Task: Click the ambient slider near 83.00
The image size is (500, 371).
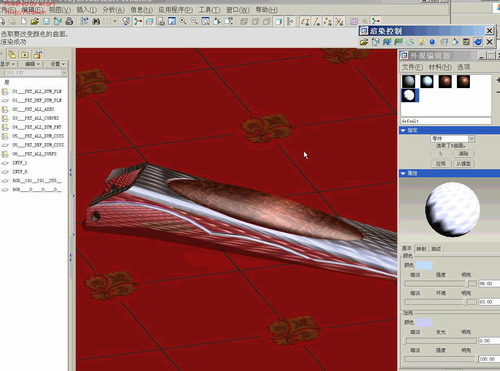Action: 441,302
